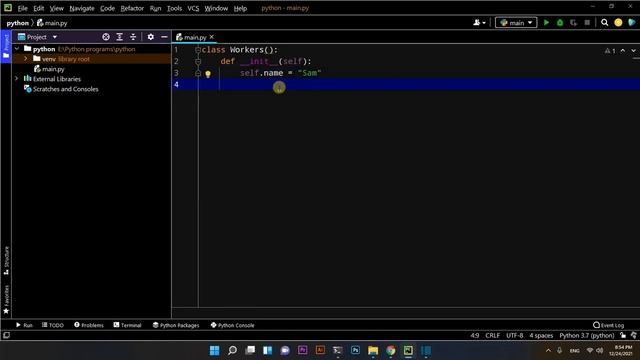Collapse the python root folder
This screenshot has width=640, height=360.
(17, 49)
